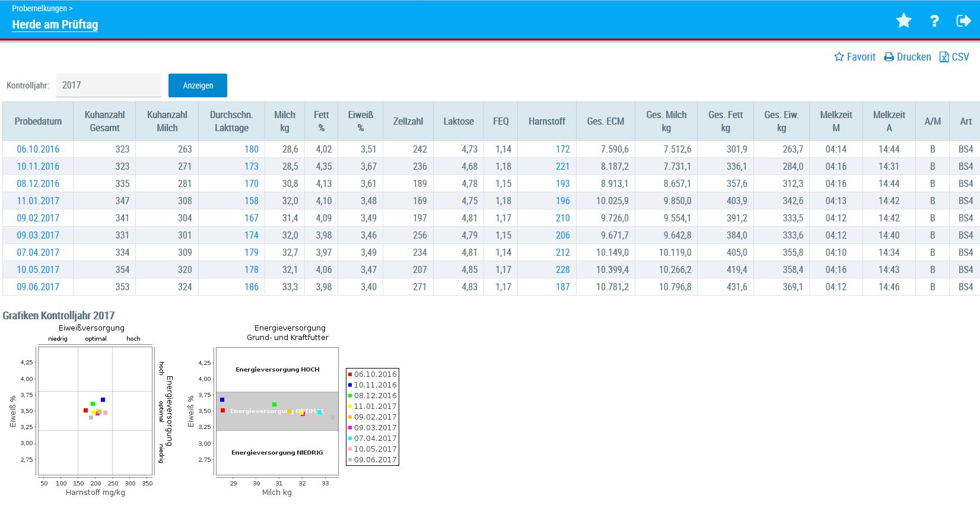The width and height of the screenshot is (980, 508).
Task: Click the Herde am Prüftag title
Action: [x=55, y=24]
